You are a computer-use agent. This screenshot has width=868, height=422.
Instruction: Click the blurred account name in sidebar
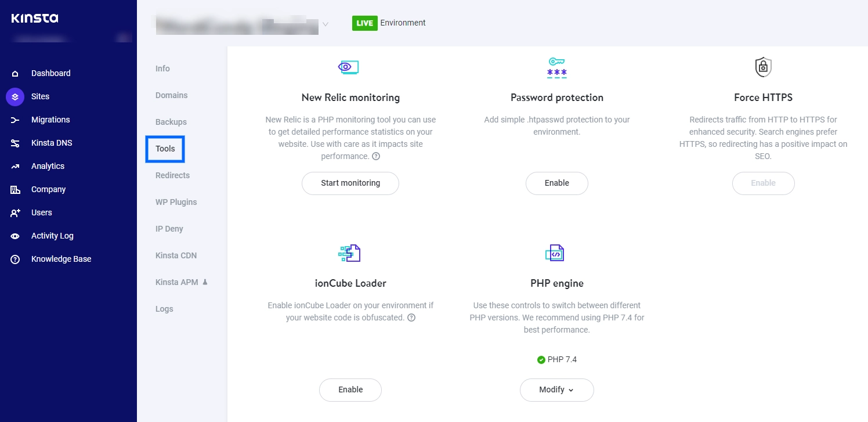point(42,39)
